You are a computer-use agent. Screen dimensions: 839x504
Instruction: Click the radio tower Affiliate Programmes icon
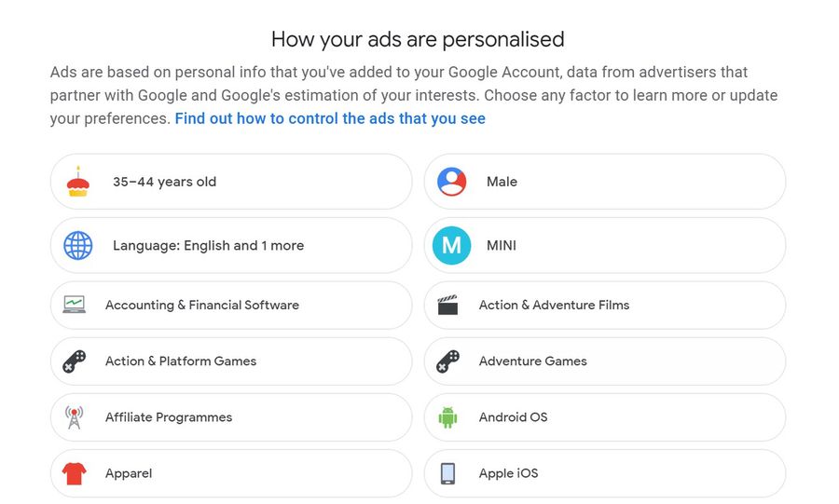[x=75, y=417]
